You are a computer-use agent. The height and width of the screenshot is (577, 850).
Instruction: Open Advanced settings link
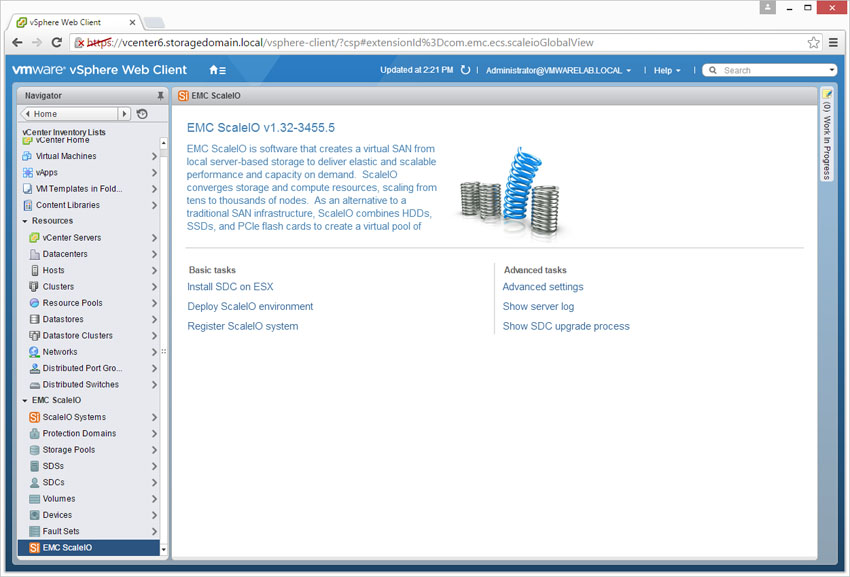(543, 286)
